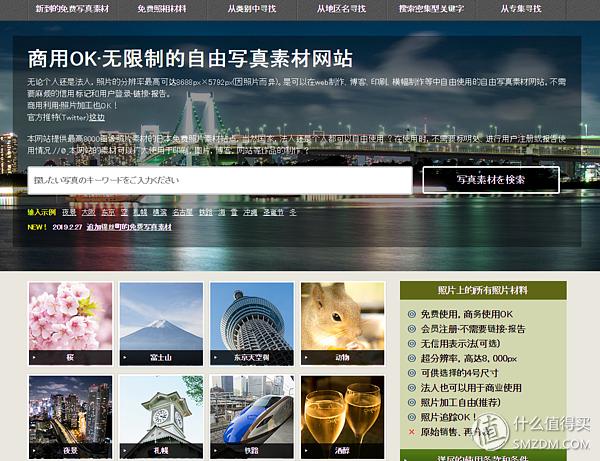Screen dimensions: 600x461
Task: Open the 东京天空树 tower thumbnail
Action: click(252, 324)
